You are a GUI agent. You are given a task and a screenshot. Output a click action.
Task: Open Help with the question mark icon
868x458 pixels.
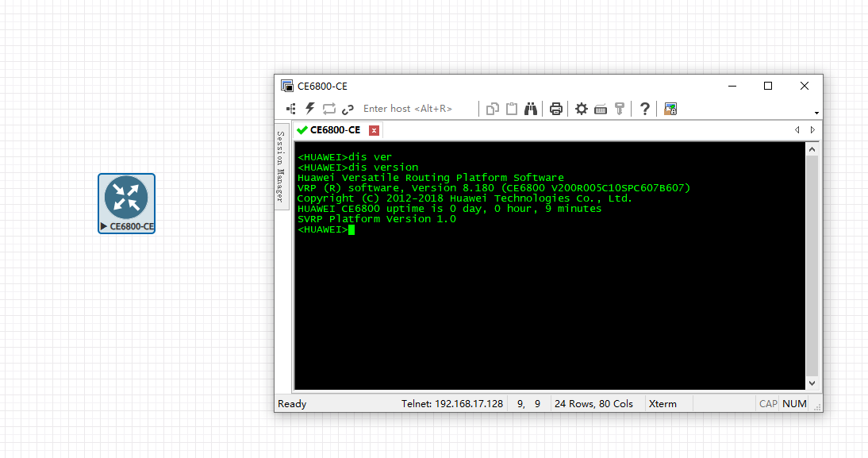644,109
